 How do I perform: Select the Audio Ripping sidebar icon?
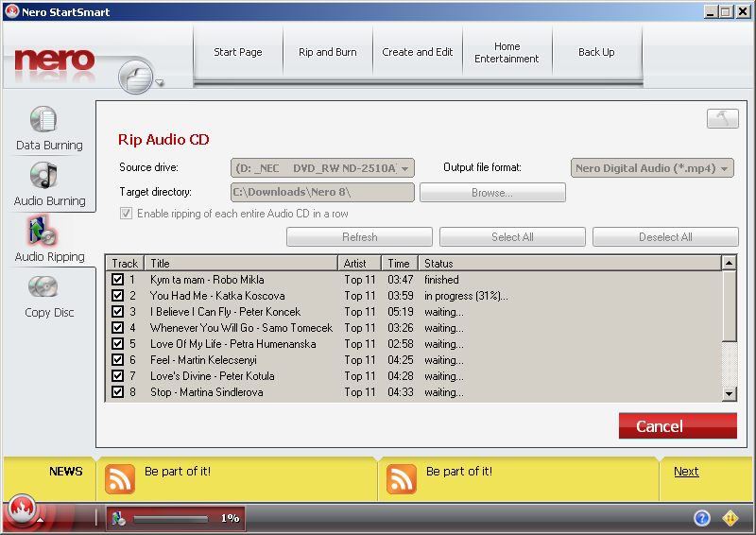[x=43, y=231]
